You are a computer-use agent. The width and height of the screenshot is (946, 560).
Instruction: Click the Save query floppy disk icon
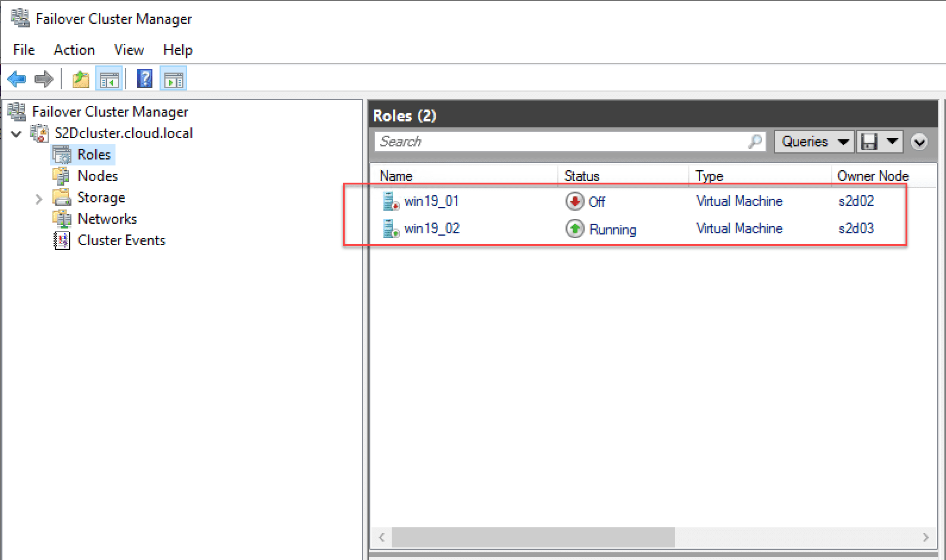(869, 142)
